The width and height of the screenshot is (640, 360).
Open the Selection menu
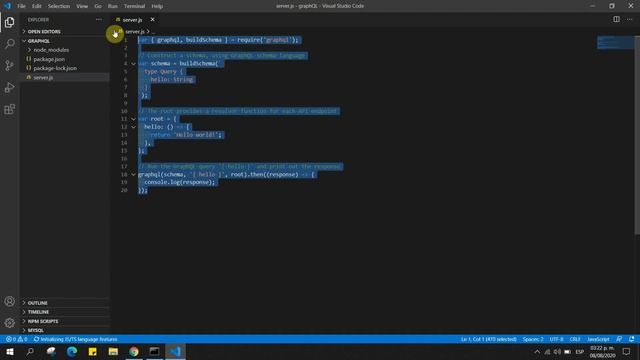pos(59,6)
